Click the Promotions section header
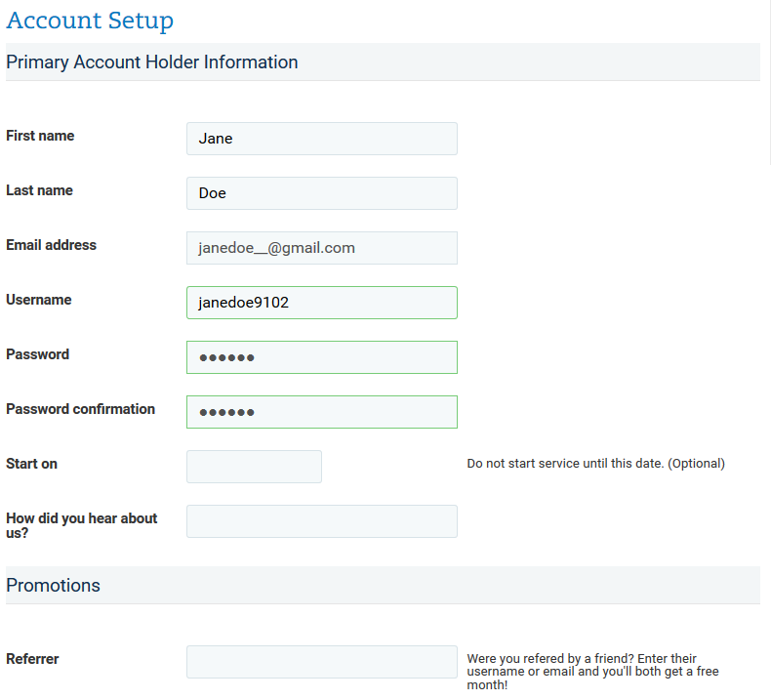The width and height of the screenshot is (771, 700). 53,586
